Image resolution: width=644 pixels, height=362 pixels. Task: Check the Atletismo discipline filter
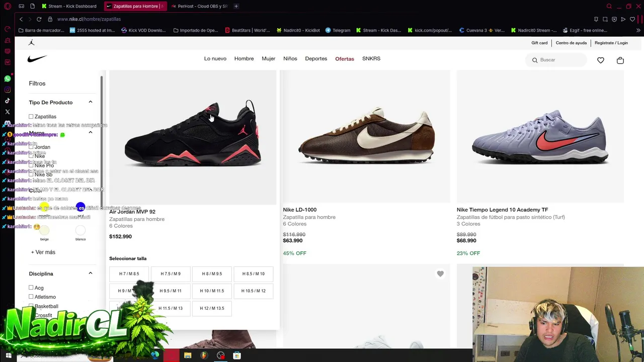pyautogui.click(x=31, y=297)
